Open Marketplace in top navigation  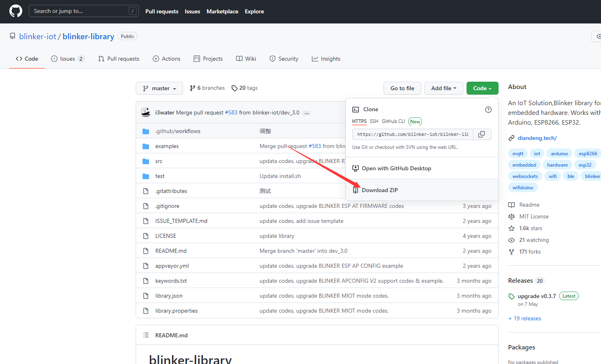[222, 11]
